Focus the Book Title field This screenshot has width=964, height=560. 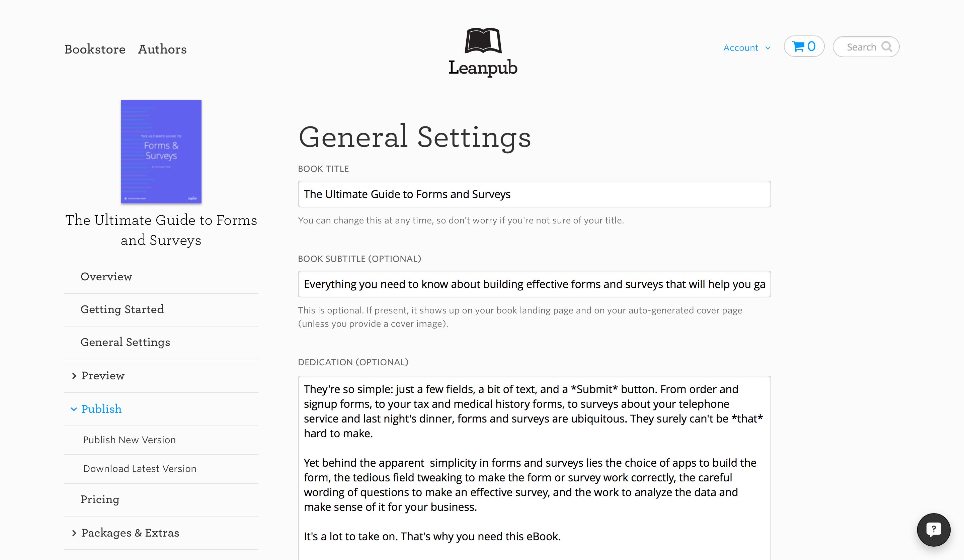pos(534,194)
